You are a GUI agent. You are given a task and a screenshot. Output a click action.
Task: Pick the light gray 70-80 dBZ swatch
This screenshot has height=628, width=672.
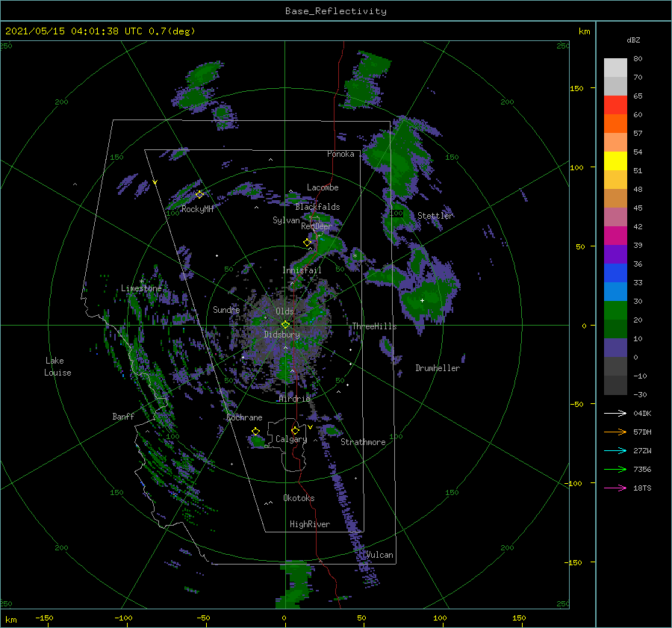[615, 68]
